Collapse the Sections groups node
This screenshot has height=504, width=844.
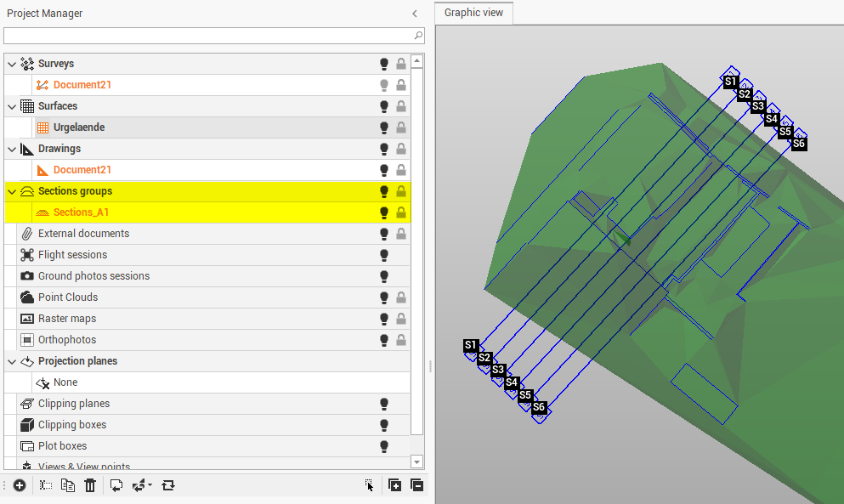click(11, 191)
